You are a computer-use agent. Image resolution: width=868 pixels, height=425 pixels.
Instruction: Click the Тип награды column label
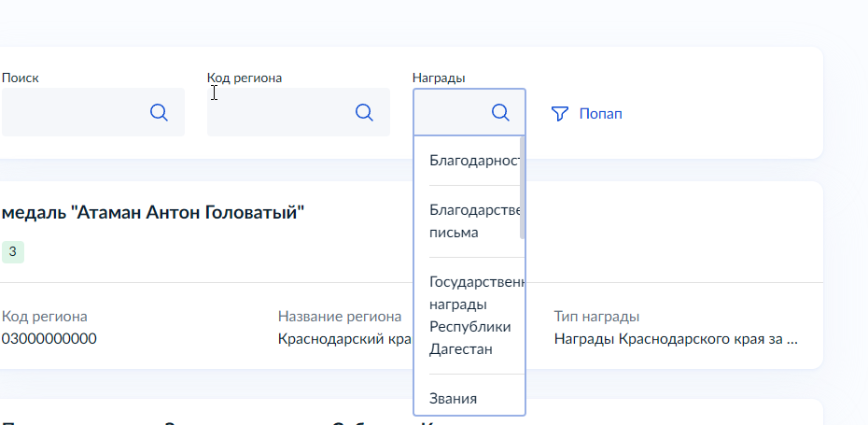596,317
